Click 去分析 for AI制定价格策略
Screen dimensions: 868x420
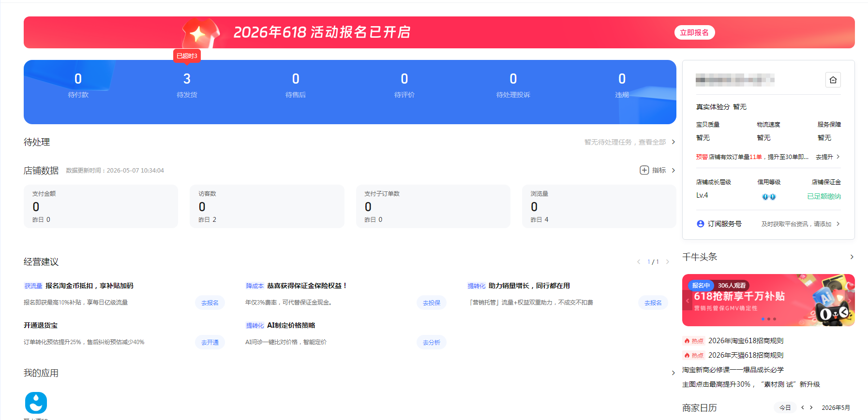coord(432,343)
